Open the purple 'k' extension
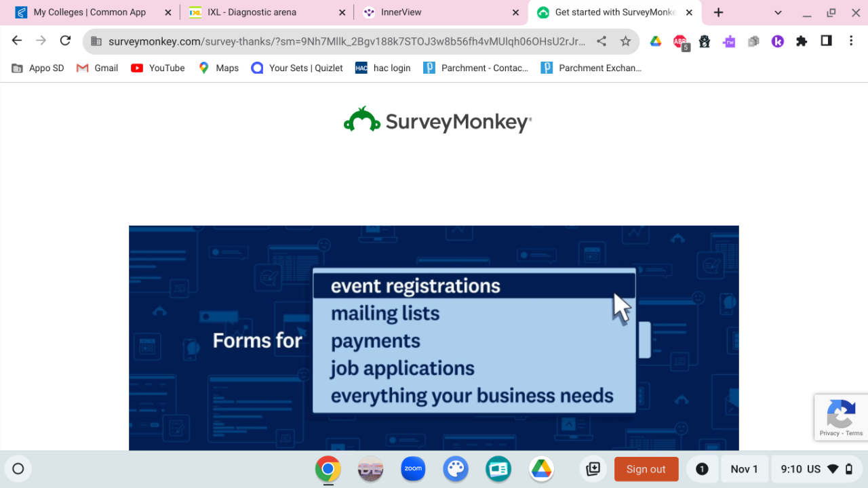 click(778, 41)
